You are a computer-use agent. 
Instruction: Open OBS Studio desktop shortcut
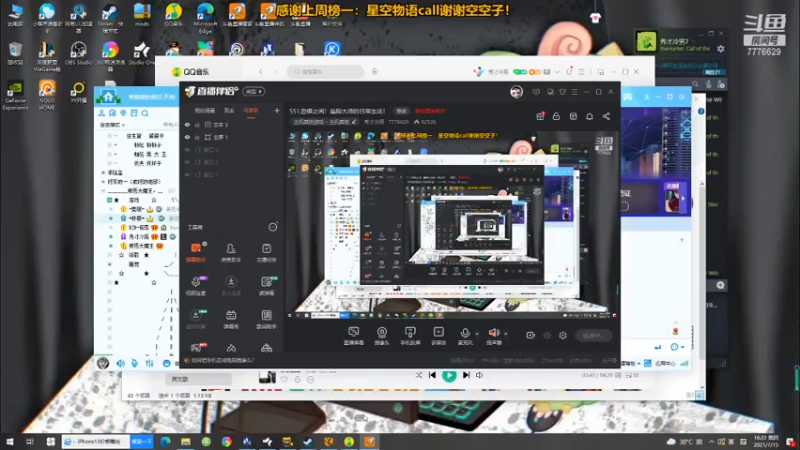click(78, 54)
